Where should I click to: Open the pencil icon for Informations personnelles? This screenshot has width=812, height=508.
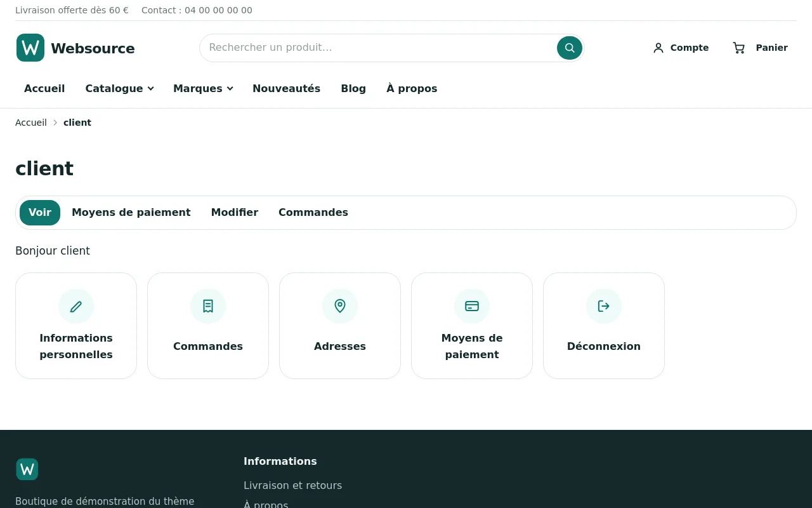pyautogui.click(x=76, y=306)
